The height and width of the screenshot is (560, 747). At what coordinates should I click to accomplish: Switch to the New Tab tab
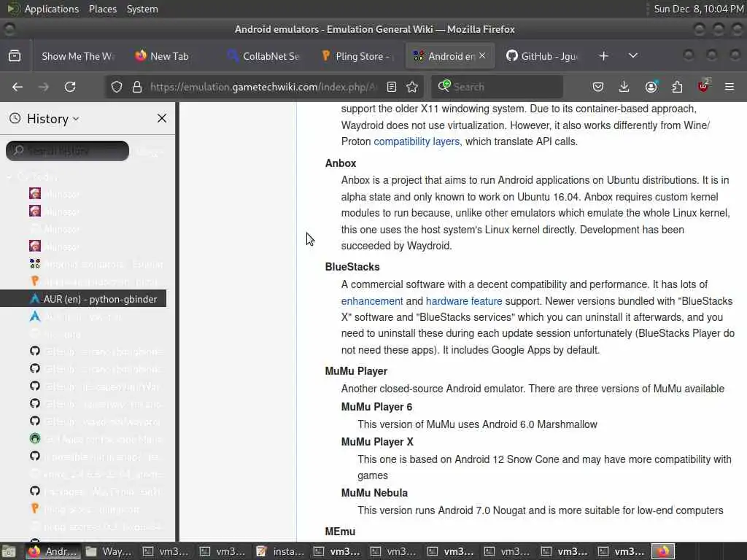pos(169,56)
